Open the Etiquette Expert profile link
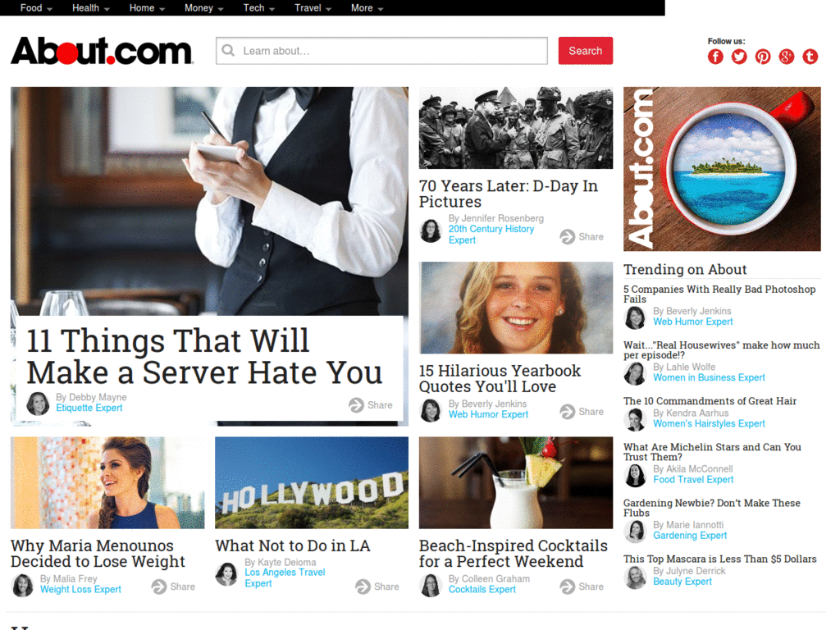840x630 pixels. pyautogui.click(x=89, y=408)
